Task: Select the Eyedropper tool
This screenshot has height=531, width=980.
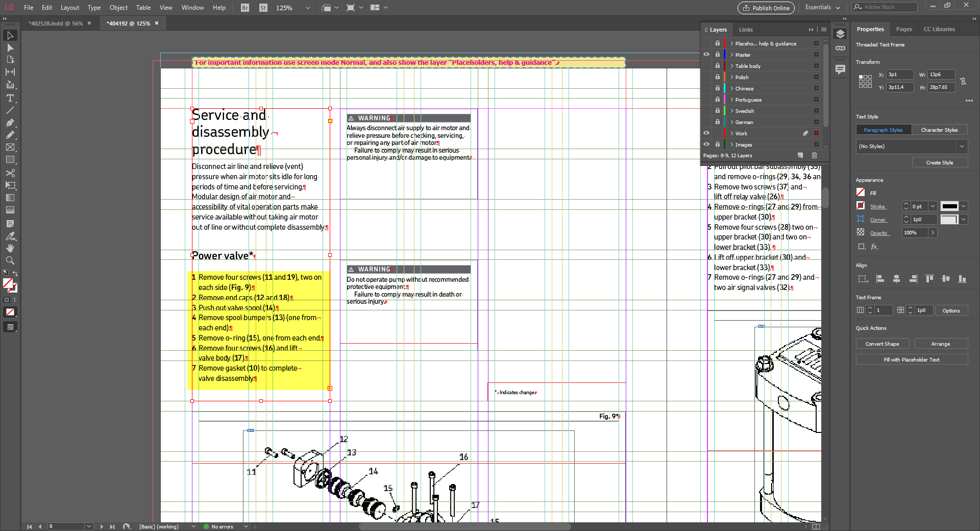Action: click(x=10, y=236)
